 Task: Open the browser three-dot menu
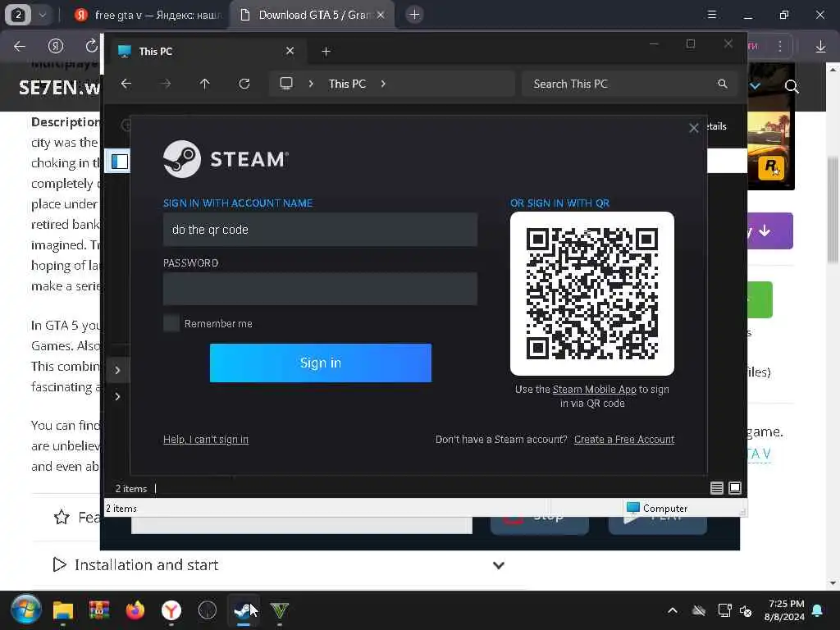(x=780, y=47)
